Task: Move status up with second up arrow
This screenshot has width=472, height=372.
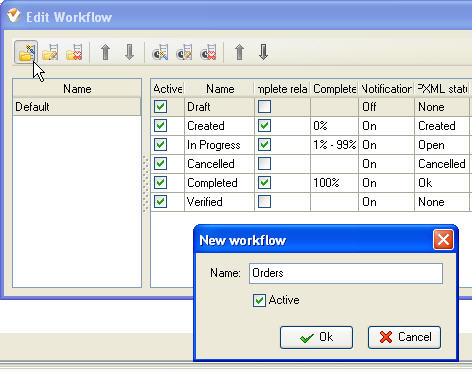Action: pos(239,52)
